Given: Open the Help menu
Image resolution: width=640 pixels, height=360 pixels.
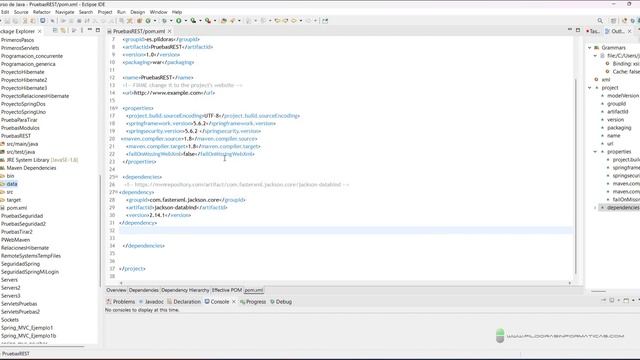Looking at the screenshot, I should click(x=177, y=12).
